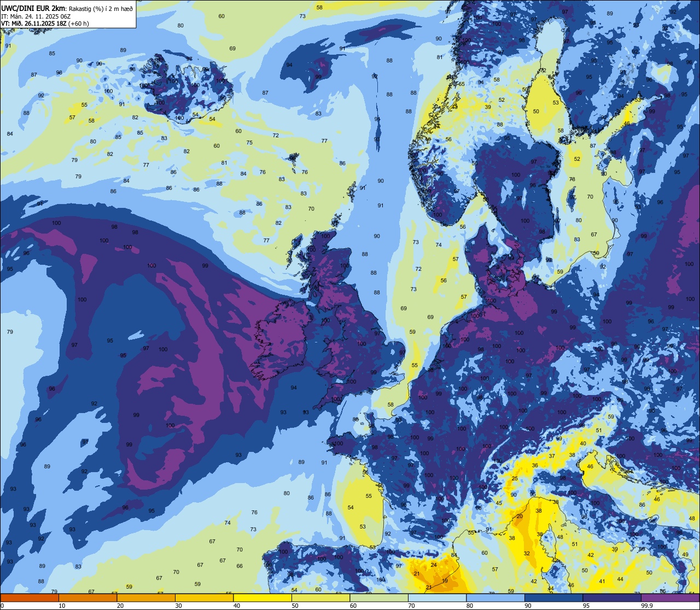
Task: Click the legend tick label '99.9'
Action: tap(647, 606)
